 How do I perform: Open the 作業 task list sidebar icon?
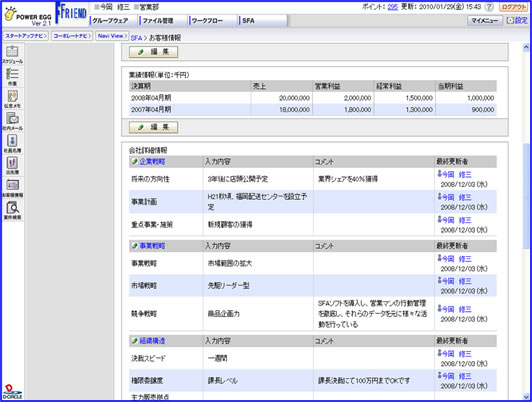click(x=13, y=77)
